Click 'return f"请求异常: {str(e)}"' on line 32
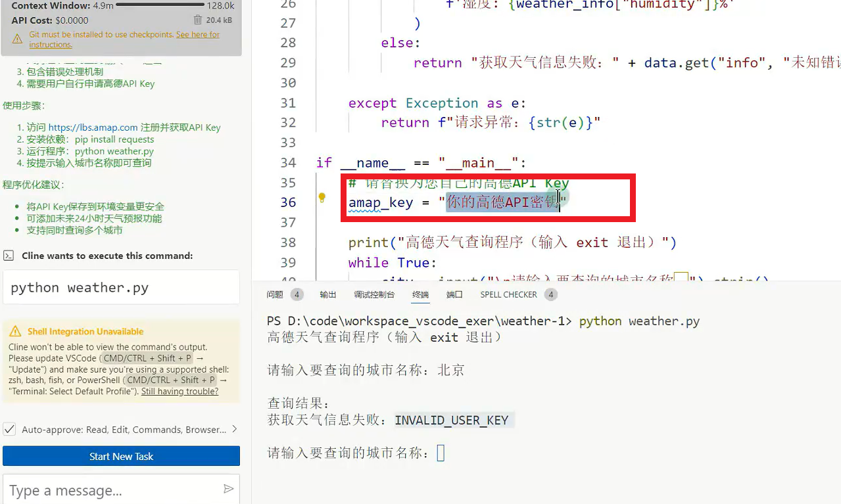Viewport: 841px width, 504px height. [x=491, y=122]
